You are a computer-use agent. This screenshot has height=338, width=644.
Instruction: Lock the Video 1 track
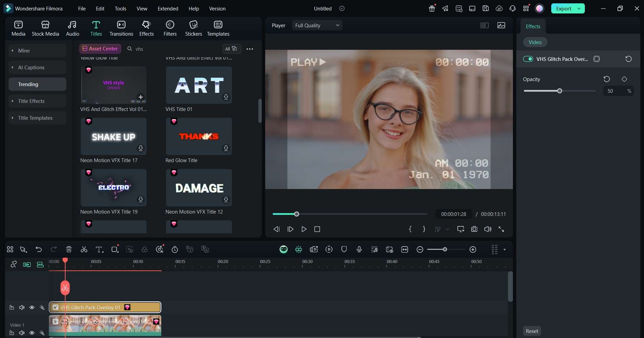(11, 333)
